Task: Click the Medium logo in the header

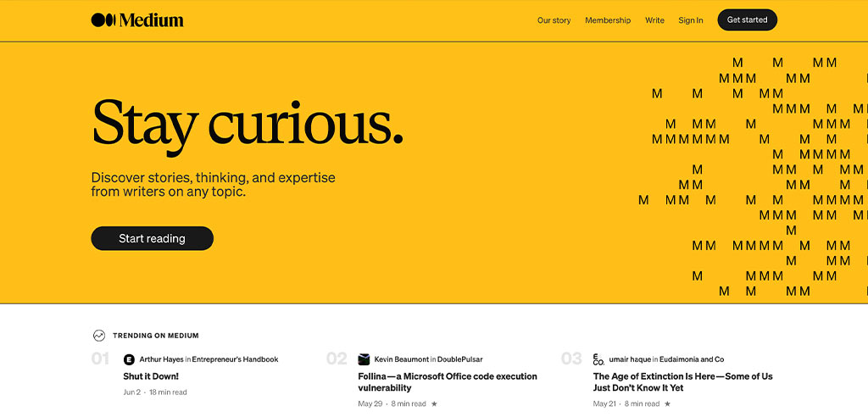Action: pyautogui.click(x=137, y=20)
